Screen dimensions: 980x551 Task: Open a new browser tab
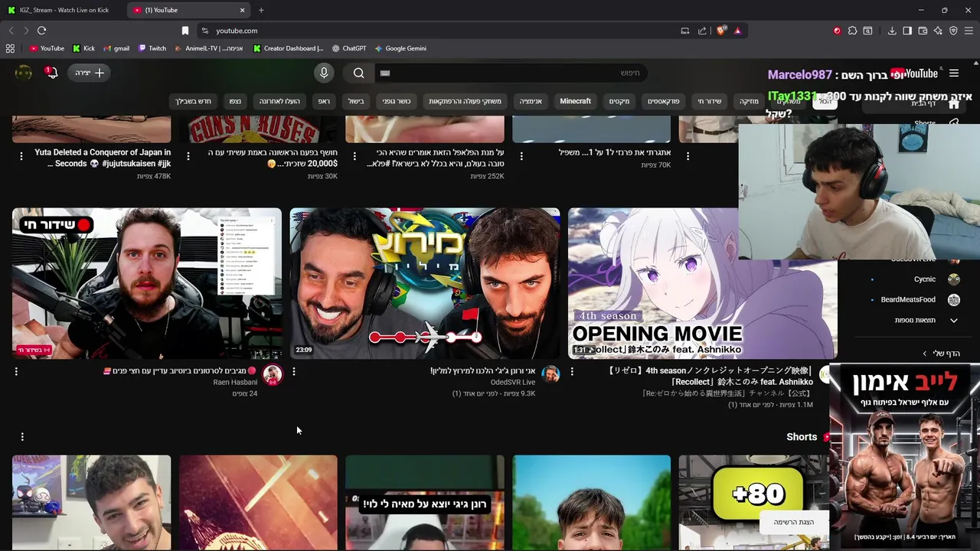[261, 10]
